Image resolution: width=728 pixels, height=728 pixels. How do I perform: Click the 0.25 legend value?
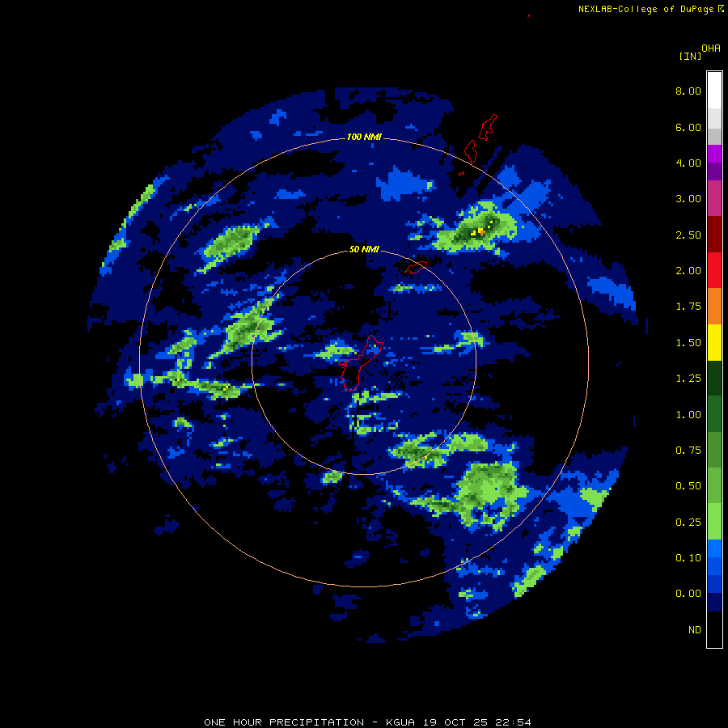[688, 523]
